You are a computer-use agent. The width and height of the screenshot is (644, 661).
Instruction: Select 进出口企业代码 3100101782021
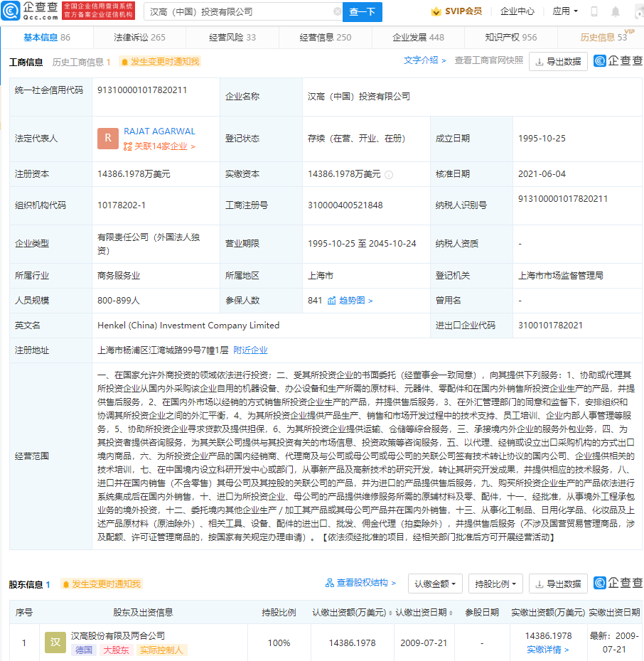(550, 326)
